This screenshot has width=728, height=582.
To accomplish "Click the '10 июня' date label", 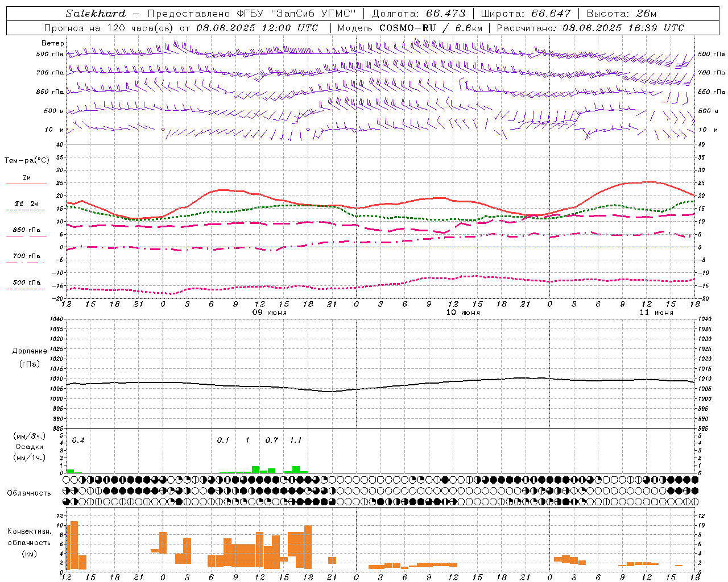I will point(463,313).
